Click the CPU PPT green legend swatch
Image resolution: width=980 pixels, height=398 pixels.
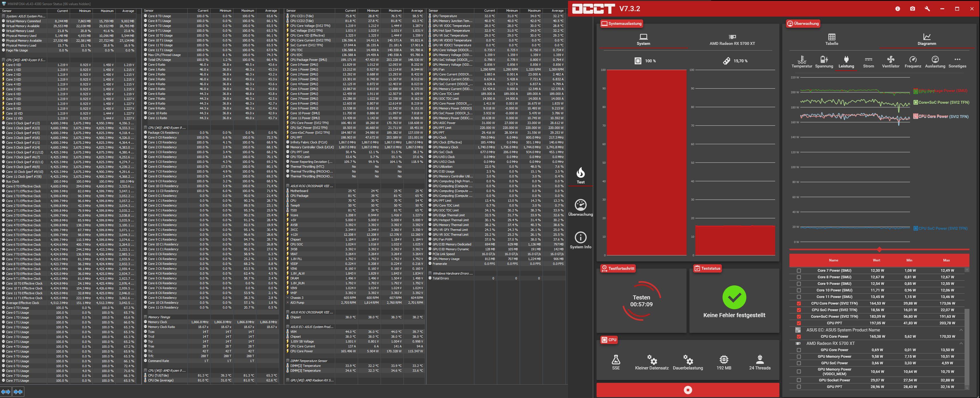(916, 91)
